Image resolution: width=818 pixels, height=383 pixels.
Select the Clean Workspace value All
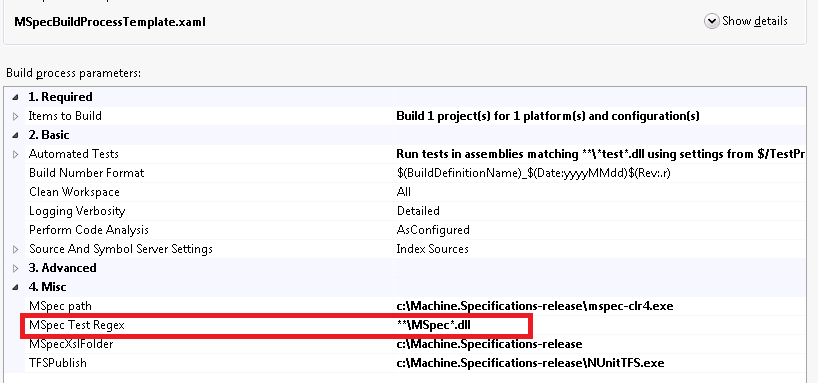[404, 192]
